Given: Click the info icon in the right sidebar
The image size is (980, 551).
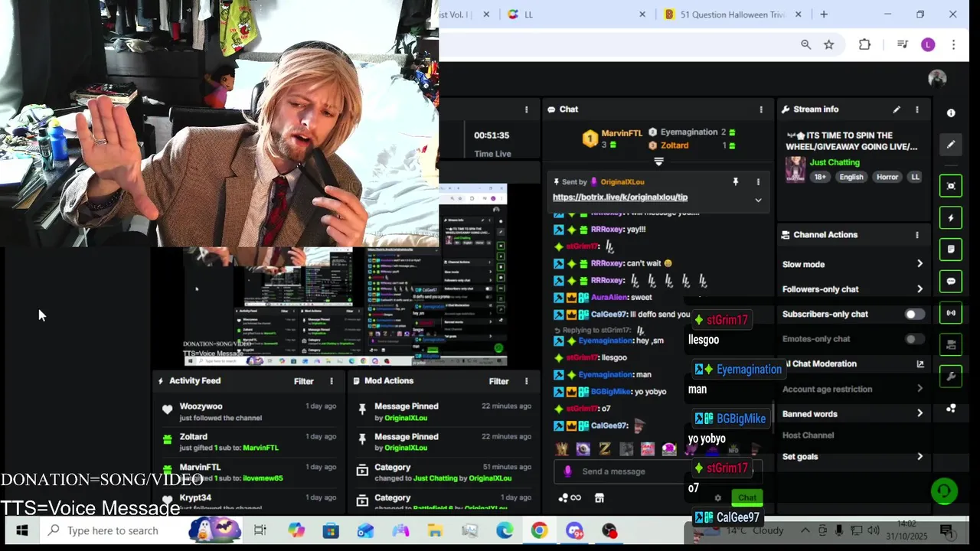Looking at the screenshot, I should coord(951,112).
